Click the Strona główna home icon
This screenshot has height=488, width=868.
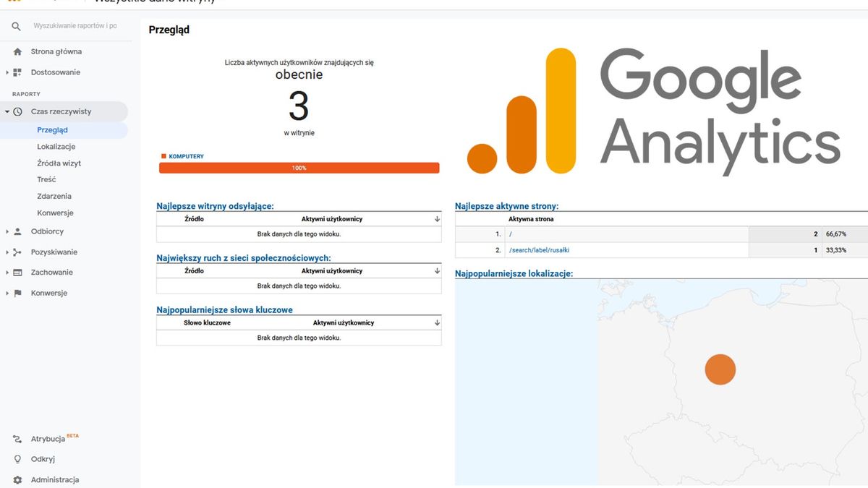pos(17,52)
